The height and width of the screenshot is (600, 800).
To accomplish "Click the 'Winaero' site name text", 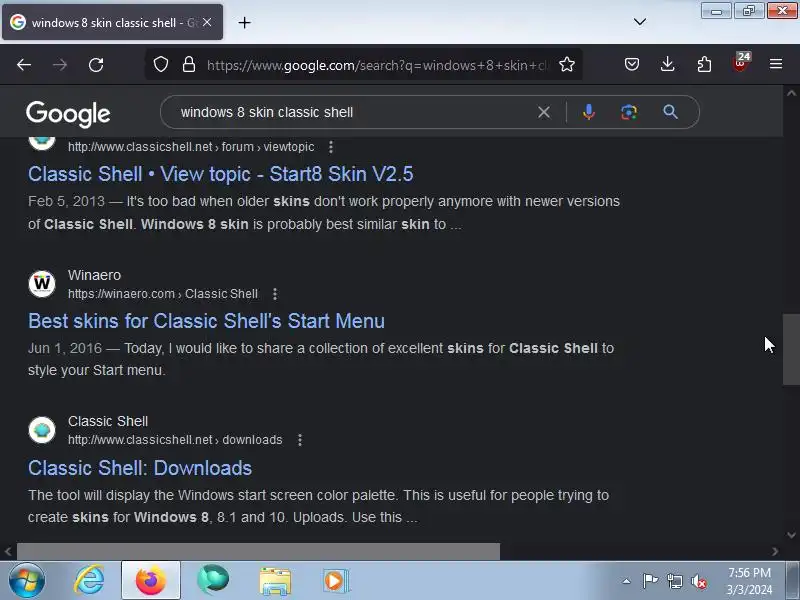I will tap(94, 275).
